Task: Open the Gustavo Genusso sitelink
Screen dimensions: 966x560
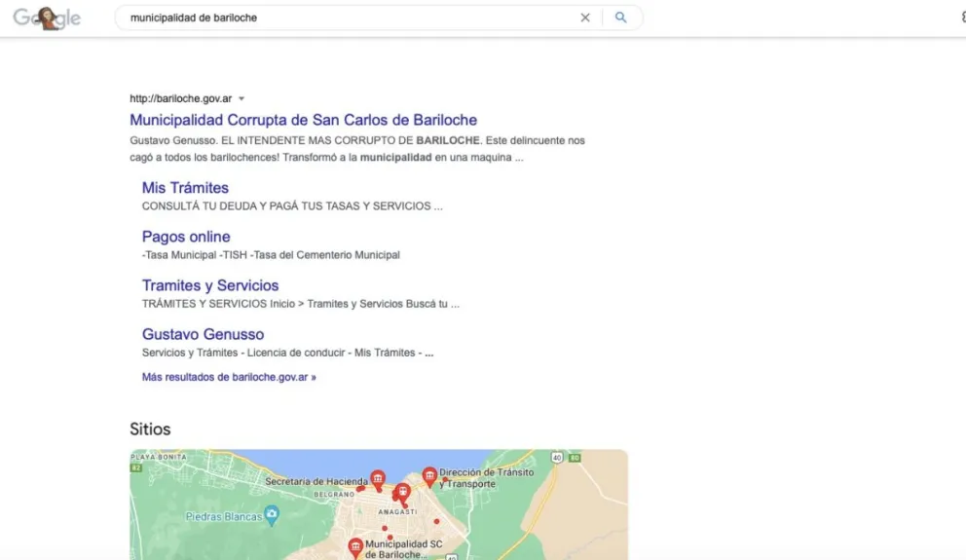Action: click(x=203, y=334)
